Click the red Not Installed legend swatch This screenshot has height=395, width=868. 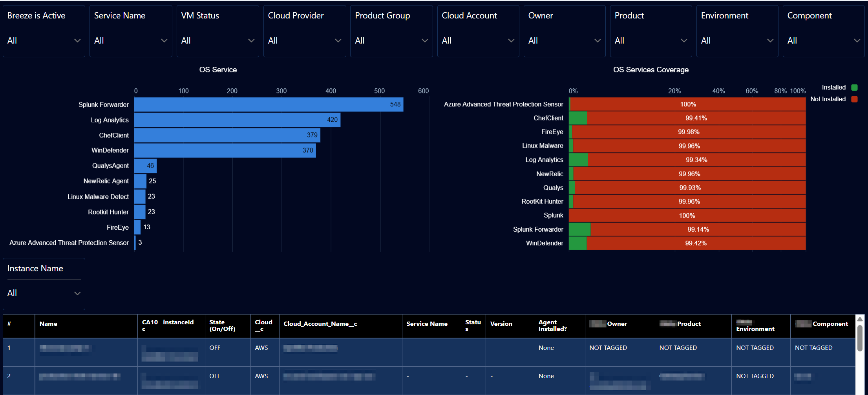pos(854,99)
